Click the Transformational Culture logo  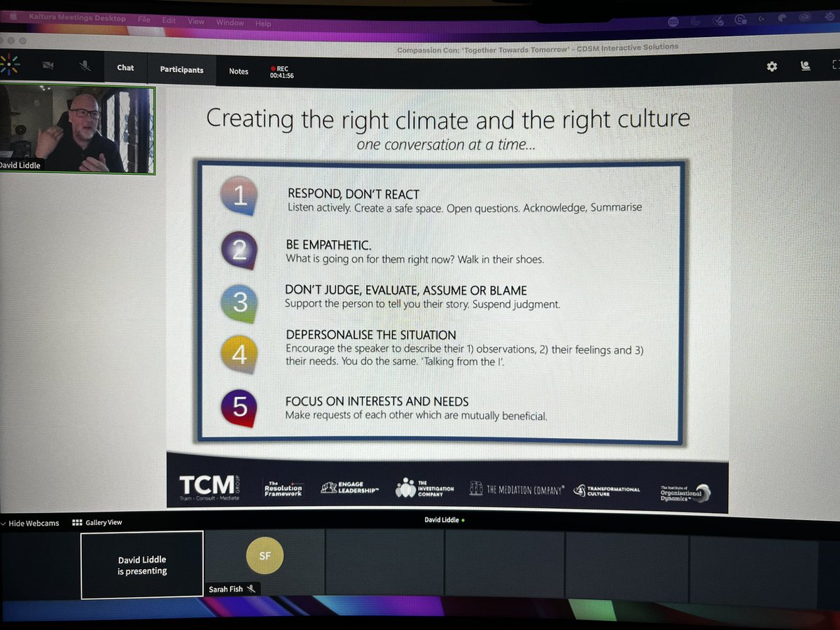pos(607,490)
